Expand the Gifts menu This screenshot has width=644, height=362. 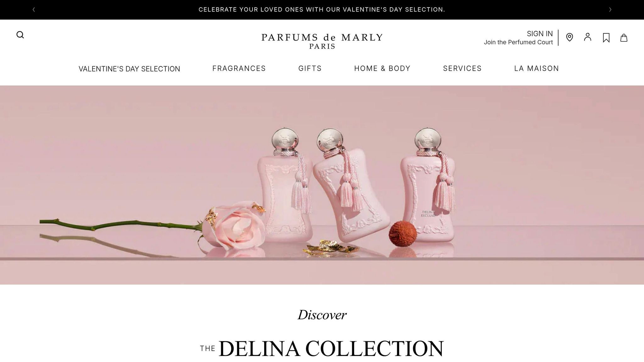tap(310, 69)
